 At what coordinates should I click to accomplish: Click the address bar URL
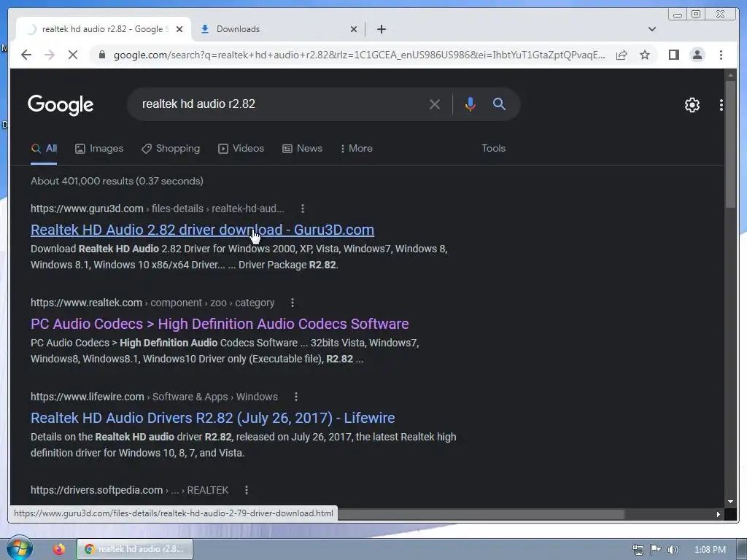[x=359, y=55]
